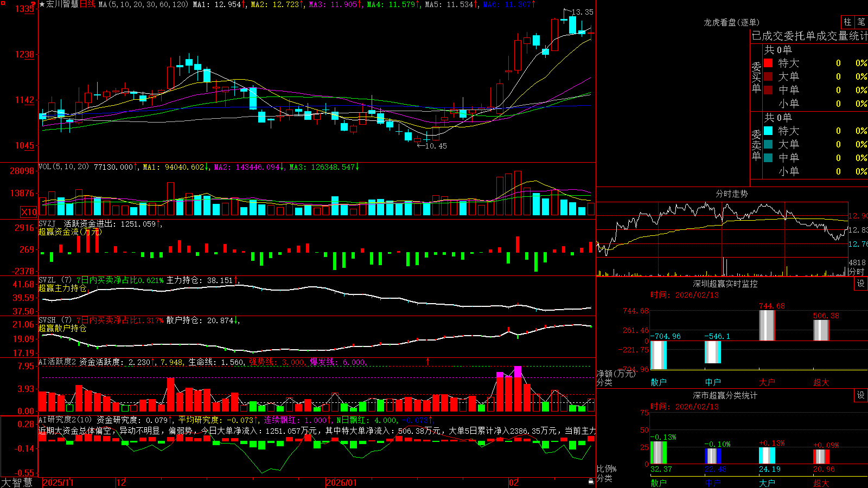Click the teal 中单 sell-order swatch
Image resolution: width=868 pixels, height=488 pixels.
tap(768, 158)
